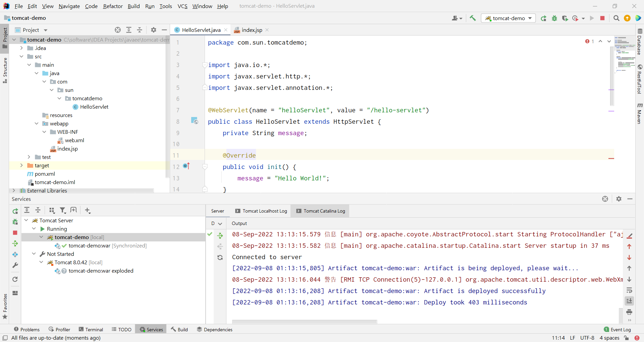Open the VCS menu
The image size is (644, 342).
182,6
